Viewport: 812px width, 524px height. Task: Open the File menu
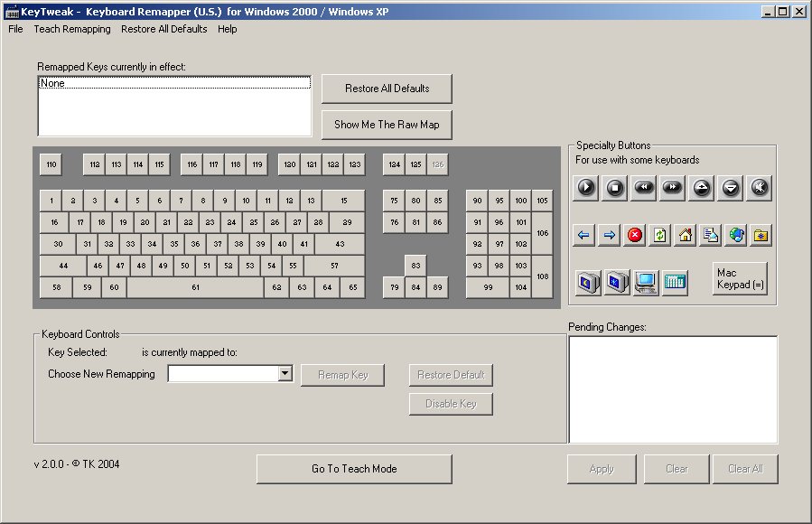[15, 29]
